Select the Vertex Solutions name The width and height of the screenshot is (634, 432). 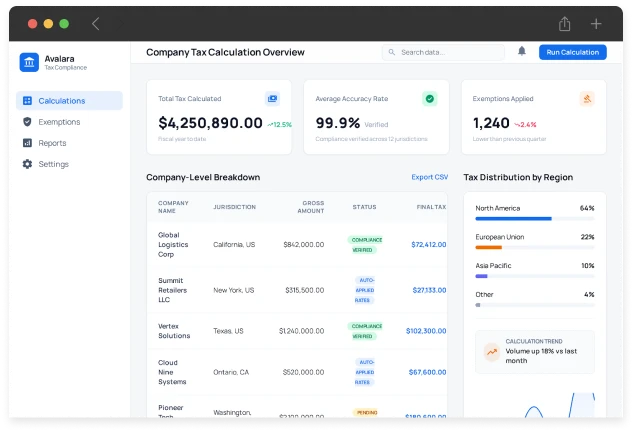pyautogui.click(x=174, y=331)
